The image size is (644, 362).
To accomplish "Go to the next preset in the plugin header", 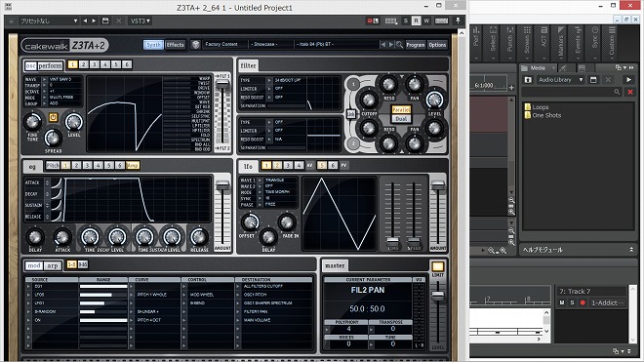I will [94, 20].
